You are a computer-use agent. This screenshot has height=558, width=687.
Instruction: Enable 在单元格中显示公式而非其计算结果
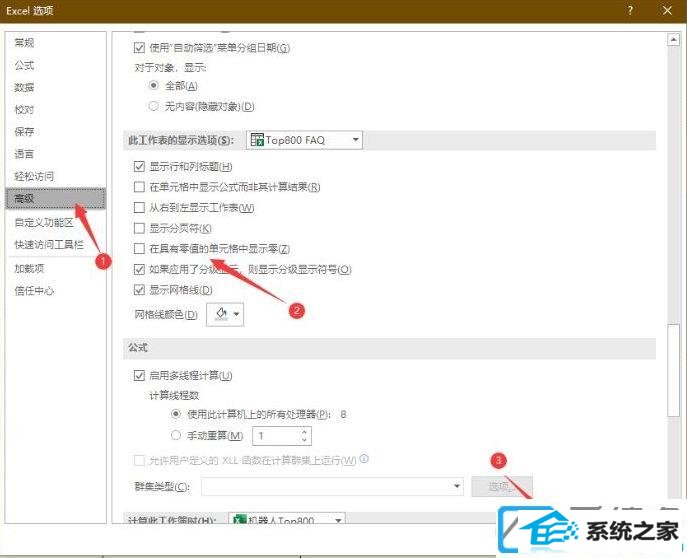pyautogui.click(x=139, y=187)
